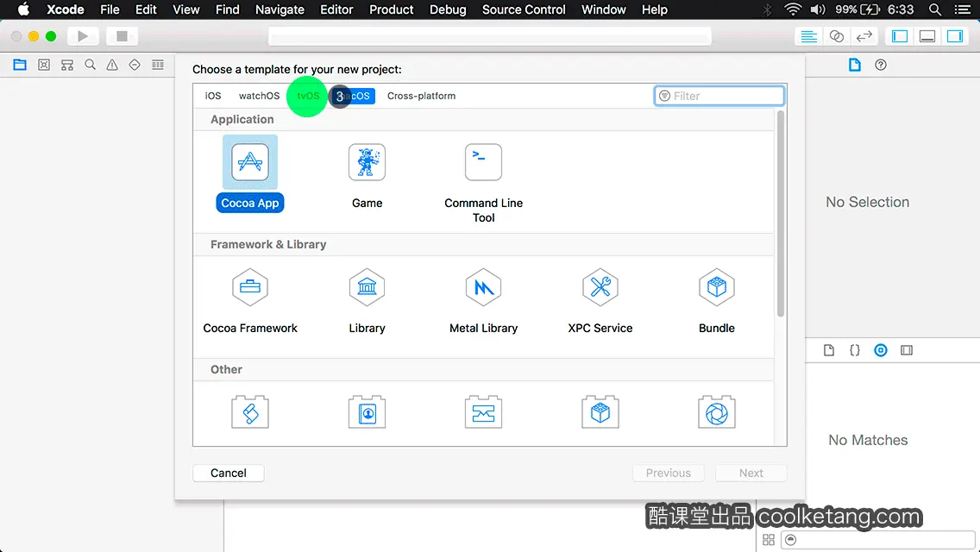The image size is (980, 552).
Task: Click the Next button
Action: pos(751,474)
